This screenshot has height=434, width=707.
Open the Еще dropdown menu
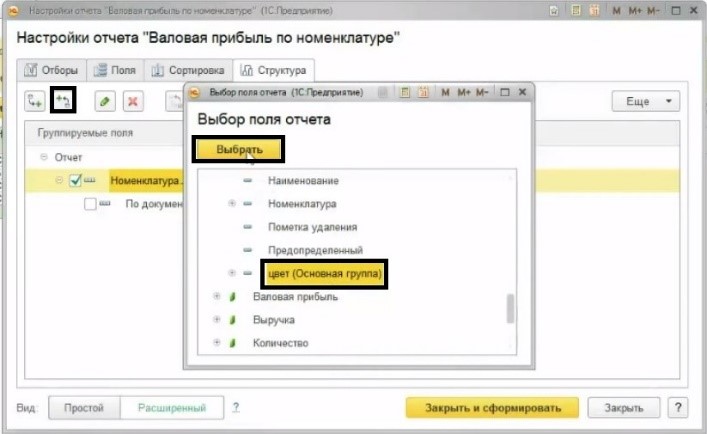click(x=645, y=101)
